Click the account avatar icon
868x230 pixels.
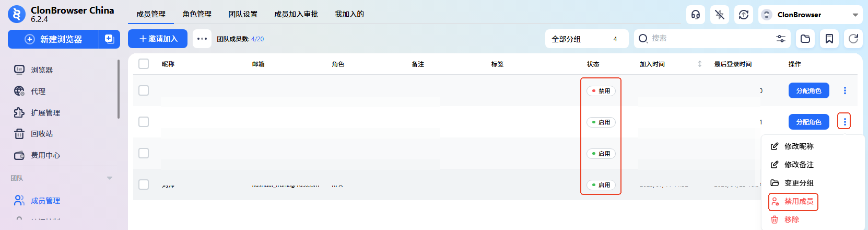766,15
